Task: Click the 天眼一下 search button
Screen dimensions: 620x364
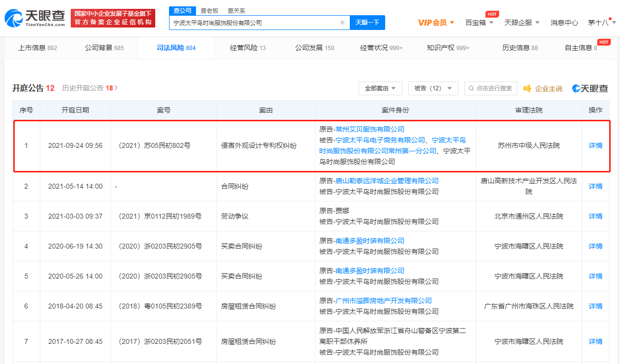Action: pyautogui.click(x=367, y=23)
